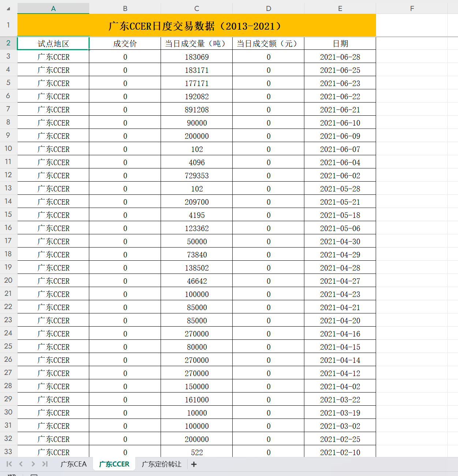Screen dimensions: 458x476
Task: Select volume cell 138502
Action: point(197,268)
